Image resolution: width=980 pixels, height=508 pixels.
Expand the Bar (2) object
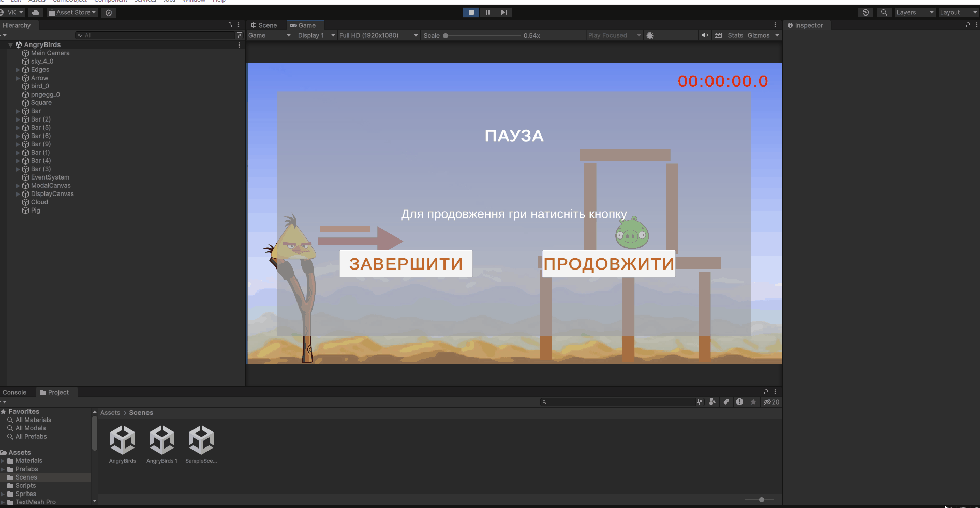[x=18, y=119]
